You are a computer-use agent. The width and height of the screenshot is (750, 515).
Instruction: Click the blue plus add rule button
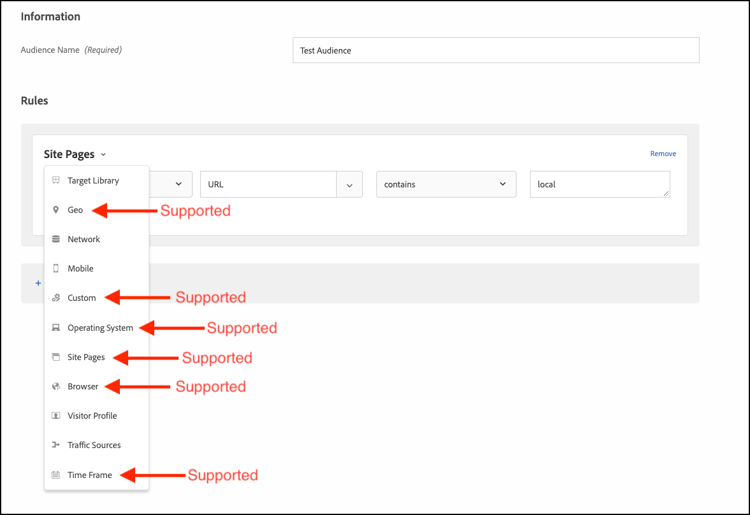pos(38,283)
